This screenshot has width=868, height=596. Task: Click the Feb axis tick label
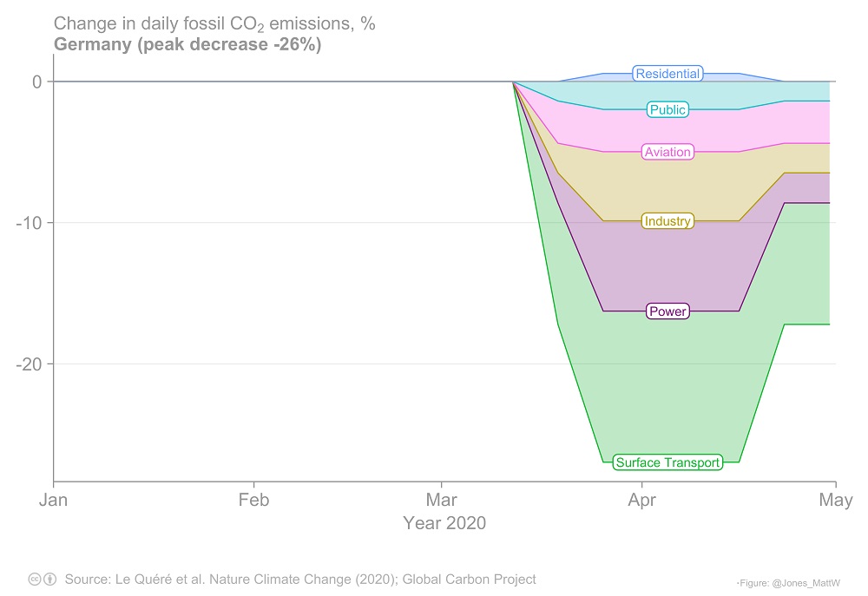point(253,501)
